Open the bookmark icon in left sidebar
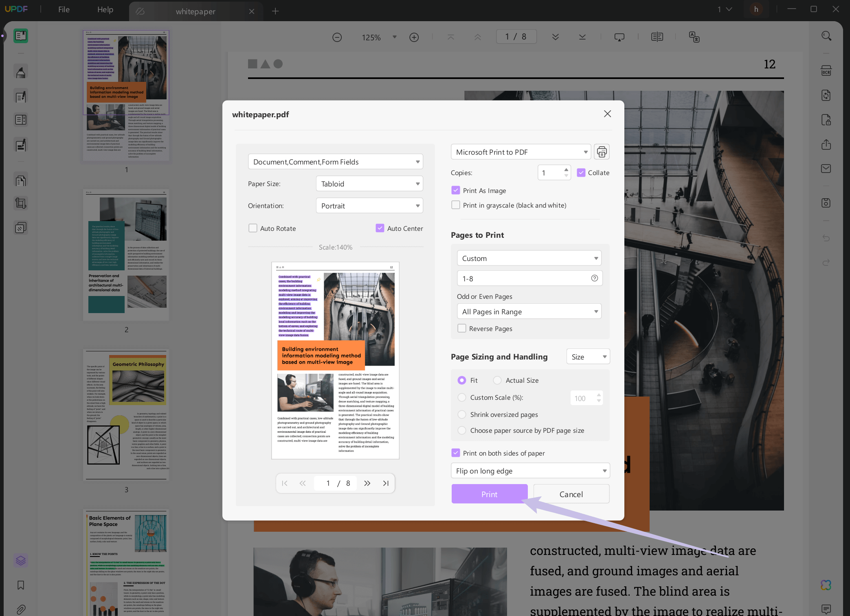The width and height of the screenshot is (850, 616). [21, 585]
